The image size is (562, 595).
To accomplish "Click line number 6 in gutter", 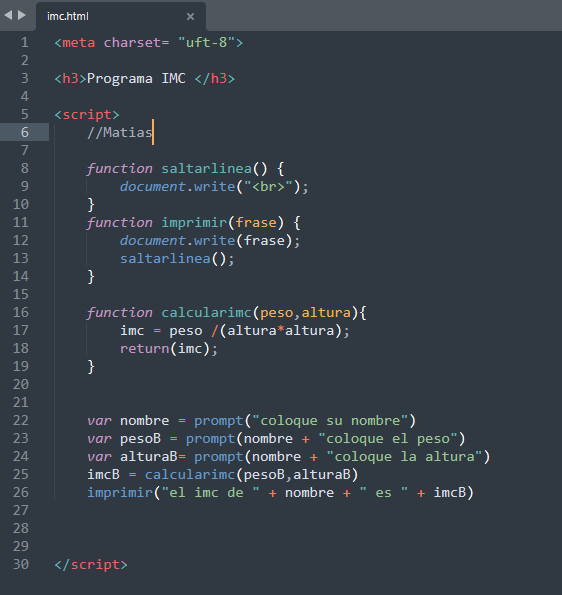I will coord(25,132).
